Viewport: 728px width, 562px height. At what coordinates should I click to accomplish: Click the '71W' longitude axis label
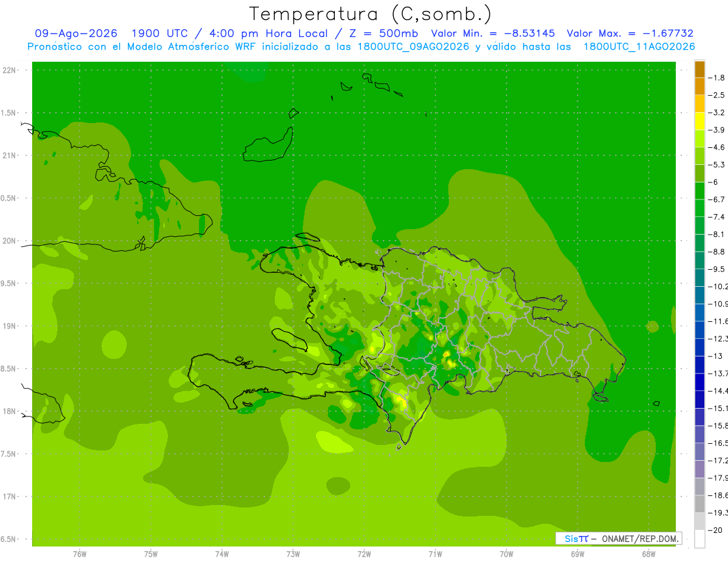pyautogui.click(x=435, y=554)
